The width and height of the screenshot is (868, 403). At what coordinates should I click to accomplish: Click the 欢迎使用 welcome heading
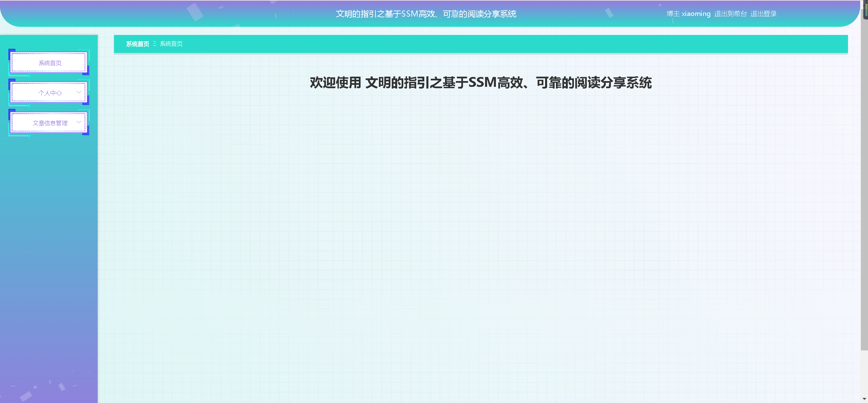(x=481, y=83)
